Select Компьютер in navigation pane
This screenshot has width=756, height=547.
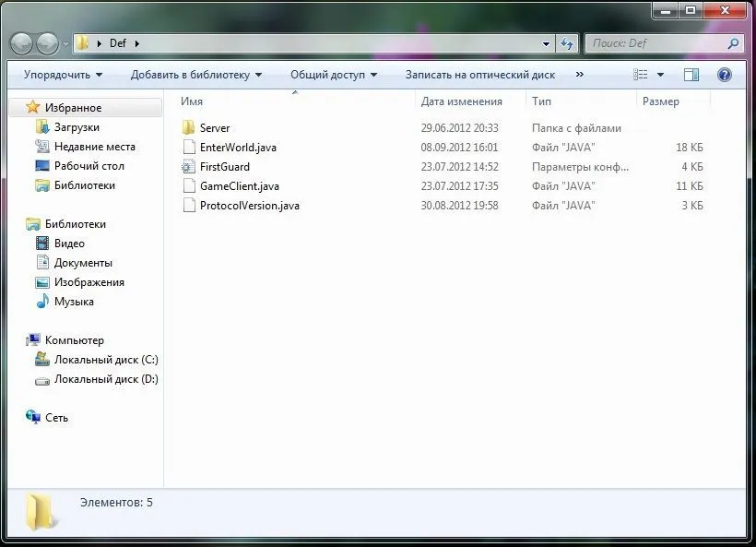pyautogui.click(x=75, y=340)
